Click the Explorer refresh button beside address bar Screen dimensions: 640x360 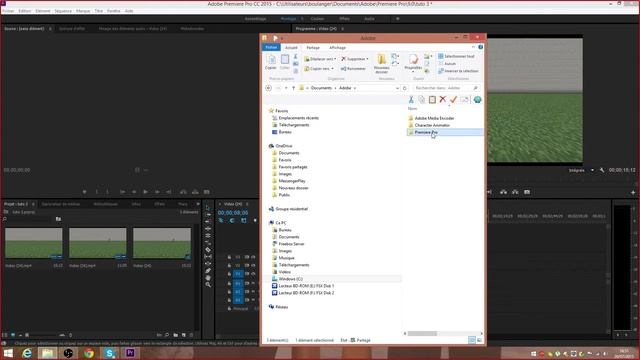[x=405, y=88]
